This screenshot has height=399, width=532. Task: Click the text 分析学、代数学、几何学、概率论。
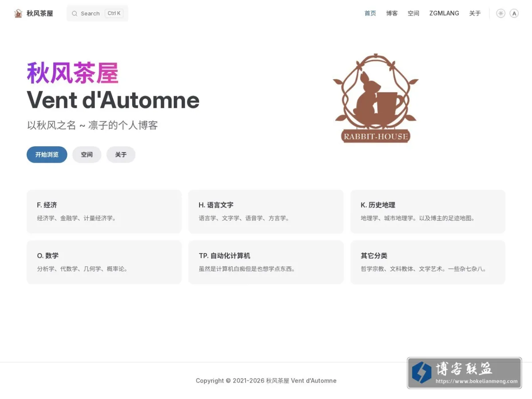82,269
